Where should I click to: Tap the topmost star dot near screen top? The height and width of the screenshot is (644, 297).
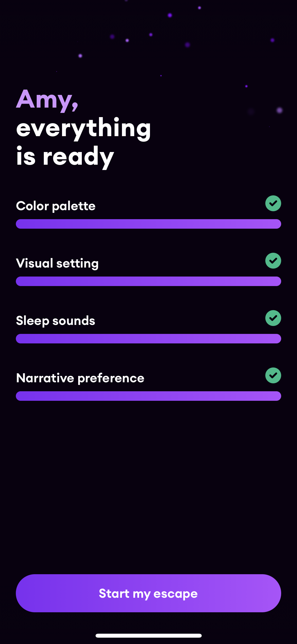coord(199,8)
